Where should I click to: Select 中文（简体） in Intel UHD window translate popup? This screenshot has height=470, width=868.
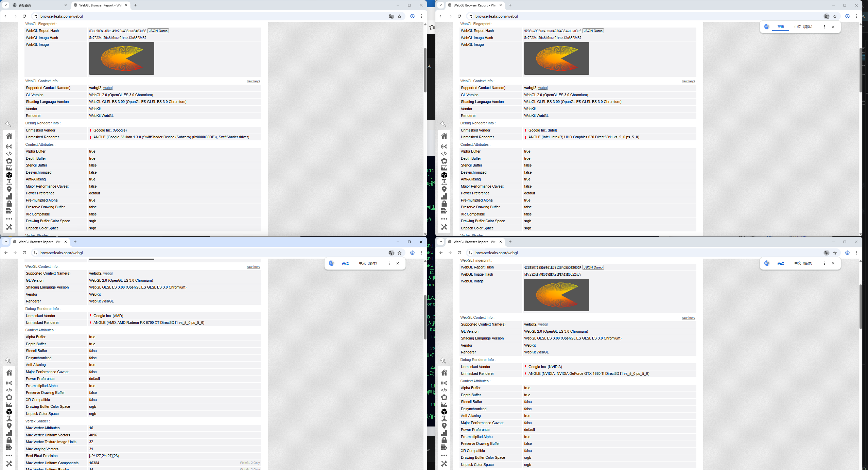coord(803,27)
